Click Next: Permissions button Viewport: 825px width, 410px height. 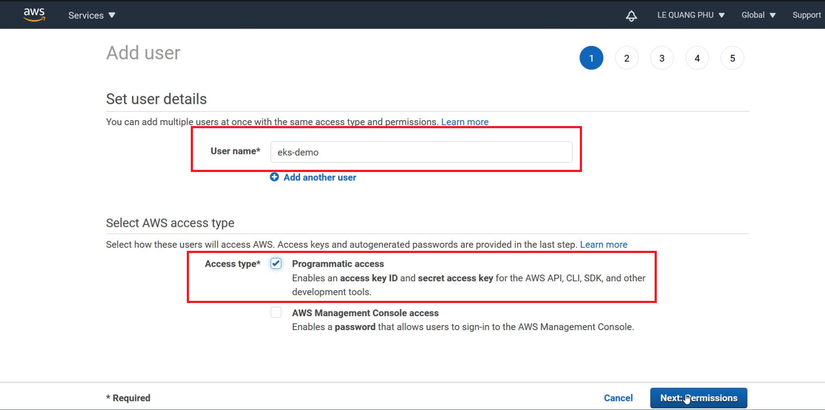coord(698,398)
